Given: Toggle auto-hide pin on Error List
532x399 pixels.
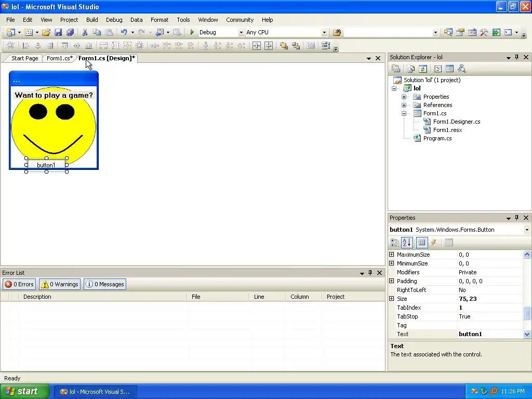Looking at the screenshot, I should click(x=370, y=273).
